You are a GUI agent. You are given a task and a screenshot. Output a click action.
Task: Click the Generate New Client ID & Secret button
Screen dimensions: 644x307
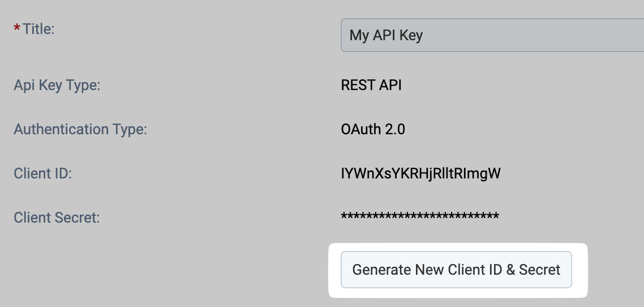coord(456,270)
